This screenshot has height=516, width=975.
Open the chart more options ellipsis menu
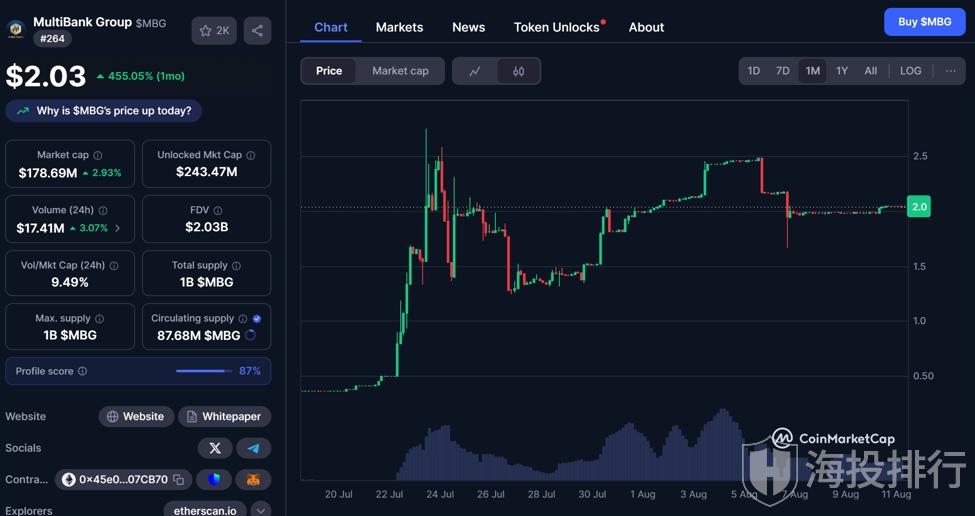coord(950,71)
